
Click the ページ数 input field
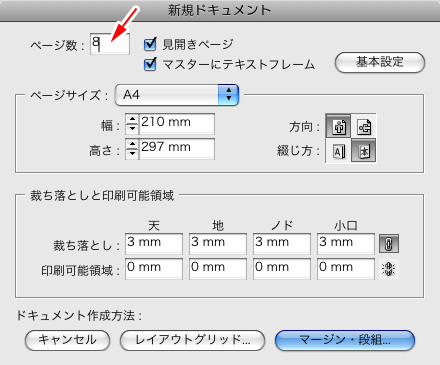110,44
